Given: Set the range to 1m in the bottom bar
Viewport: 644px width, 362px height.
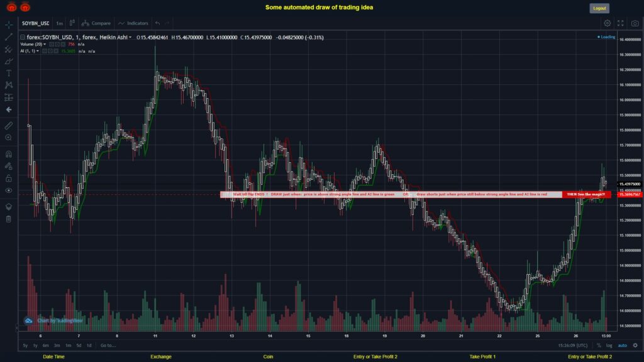Looking at the screenshot, I should coord(68,346).
